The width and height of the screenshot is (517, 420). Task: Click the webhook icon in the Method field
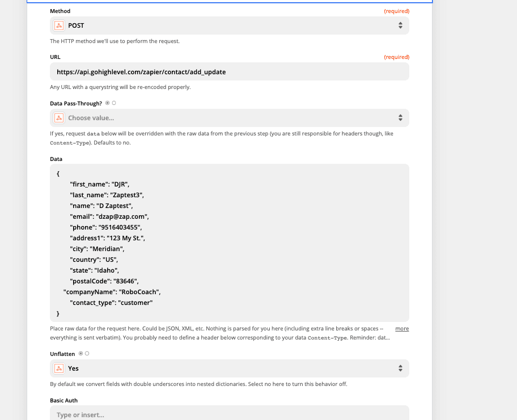point(59,26)
